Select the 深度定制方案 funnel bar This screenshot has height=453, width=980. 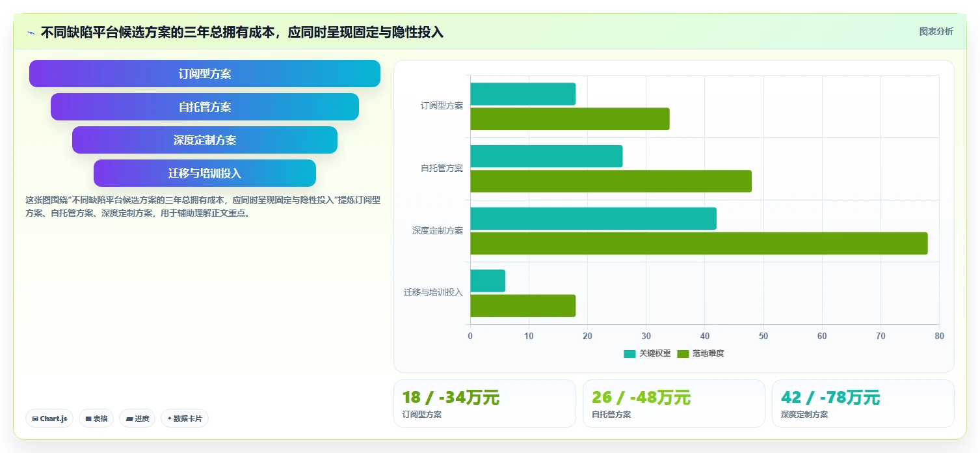click(x=205, y=140)
